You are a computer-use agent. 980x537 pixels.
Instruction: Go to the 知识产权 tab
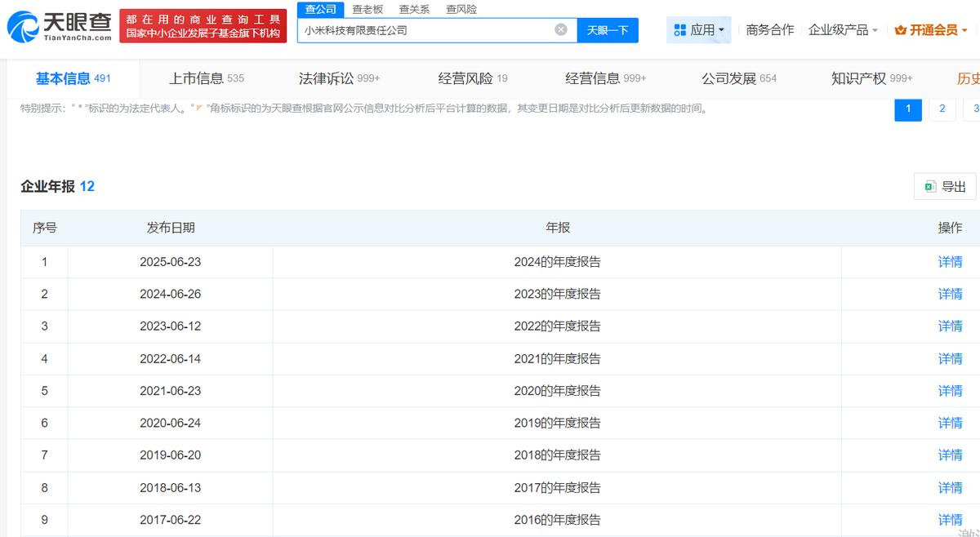[871, 78]
